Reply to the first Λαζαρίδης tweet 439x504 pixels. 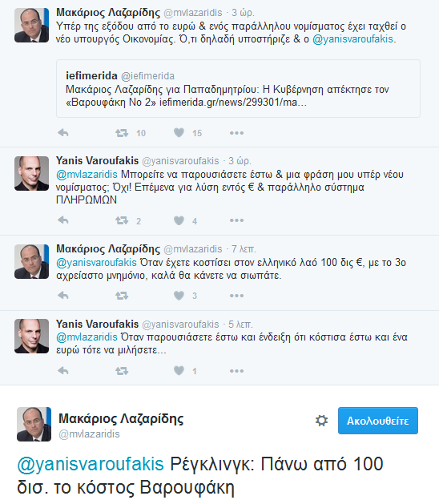[x=63, y=132]
